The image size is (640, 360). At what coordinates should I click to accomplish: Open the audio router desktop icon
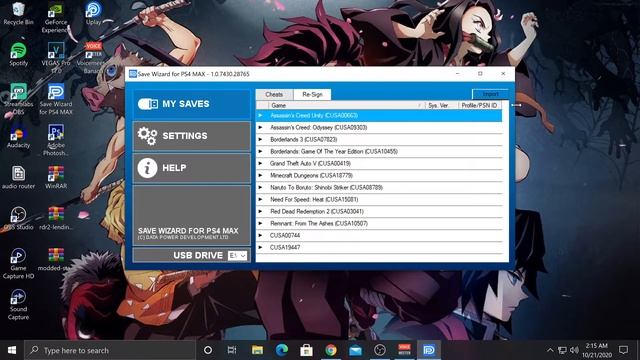(x=18, y=178)
